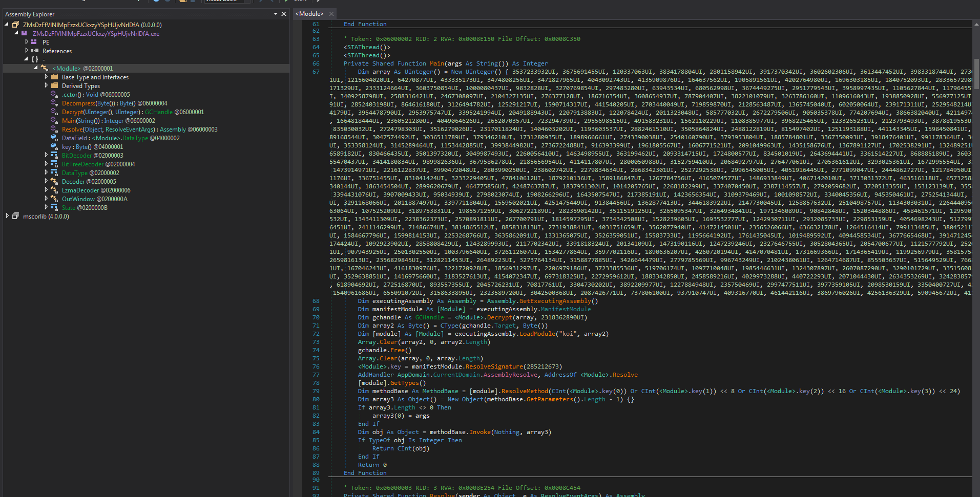980x497 pixels.
Task: Expand the OutWindow node
Action: coord(46,199)
